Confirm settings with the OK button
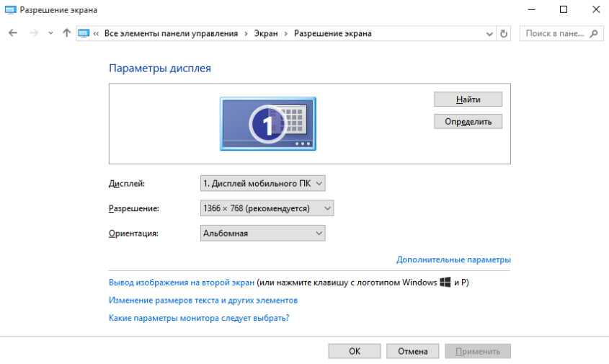This screenshot has height=364, width=609. [354, 351]
